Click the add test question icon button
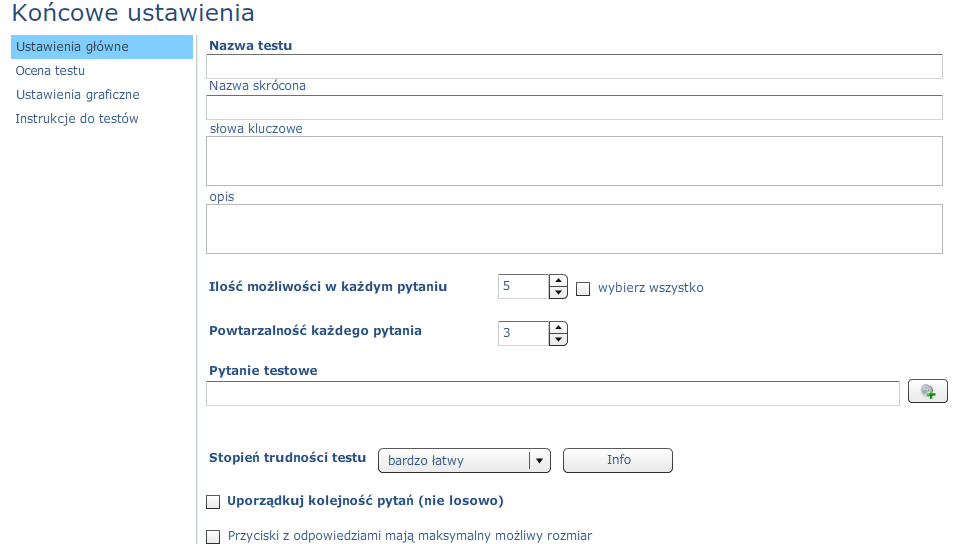 tap(927, 391)
